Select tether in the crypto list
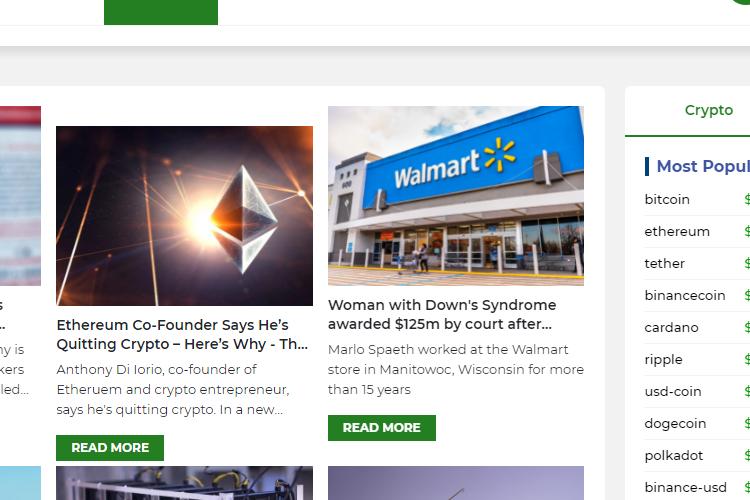Screen dimensions: 750x500 (x=664, y=264)
